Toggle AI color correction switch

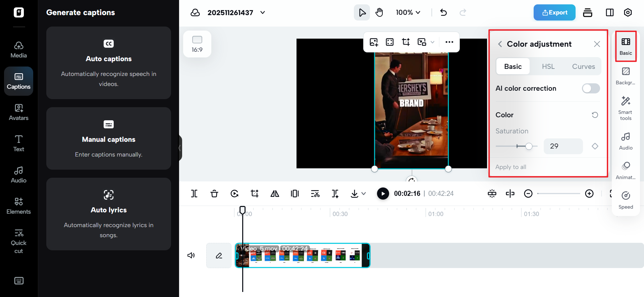click(591, 88)
